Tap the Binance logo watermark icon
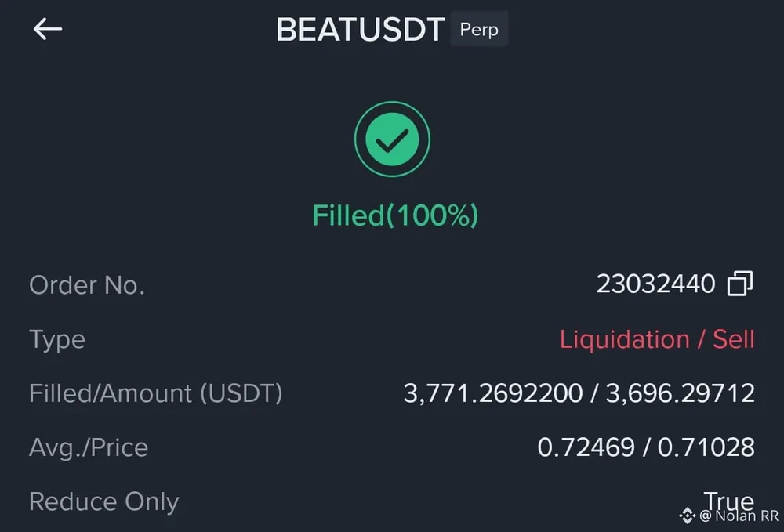This screenshot has width=784, height=532. (688, 516)
